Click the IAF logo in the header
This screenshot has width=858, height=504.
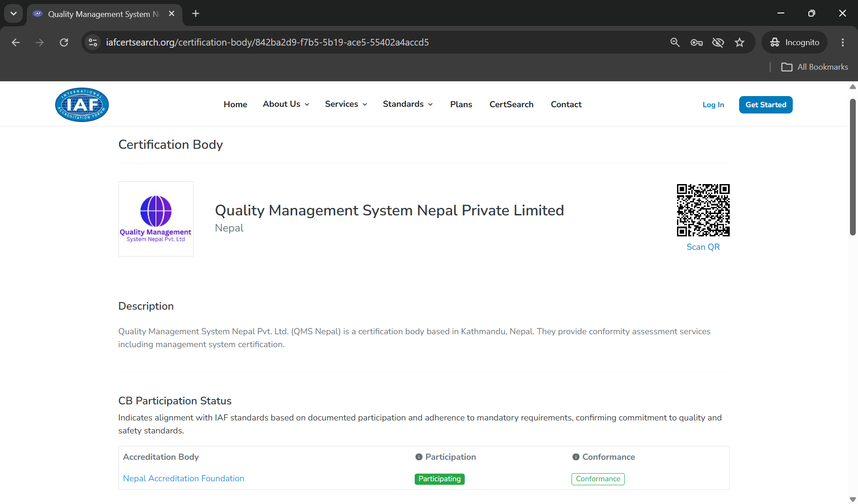coord(82,105)
